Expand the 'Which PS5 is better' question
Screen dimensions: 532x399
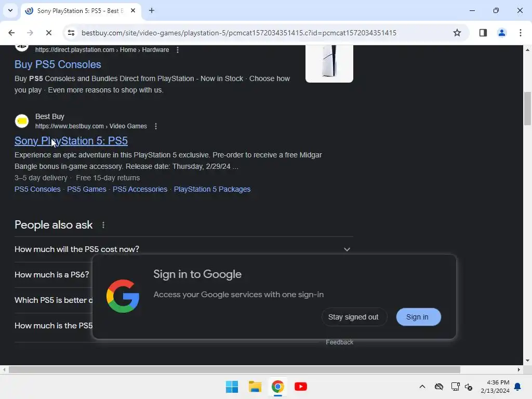click(x=54, y=300)
